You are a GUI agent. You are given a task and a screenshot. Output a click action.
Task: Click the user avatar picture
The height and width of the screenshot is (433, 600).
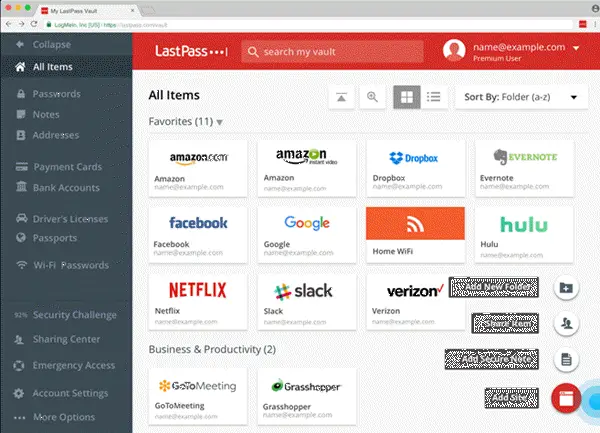pos(454,50)
